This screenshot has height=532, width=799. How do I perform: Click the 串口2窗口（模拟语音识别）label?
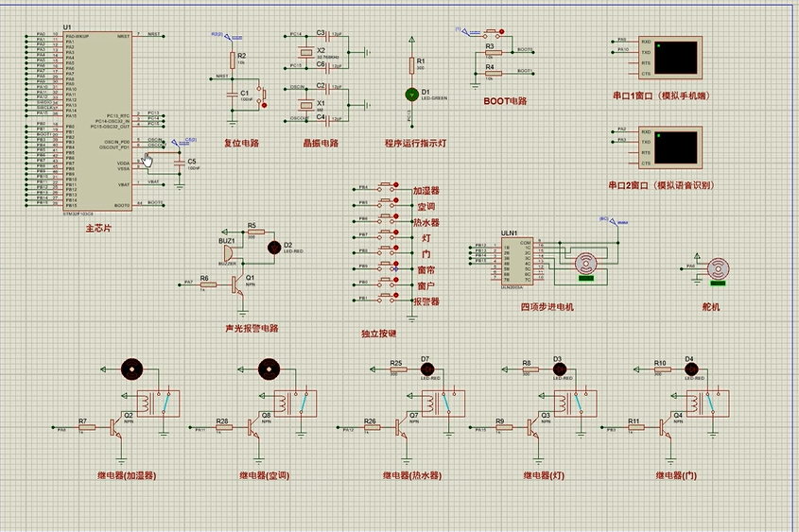[x=661, y=185]
